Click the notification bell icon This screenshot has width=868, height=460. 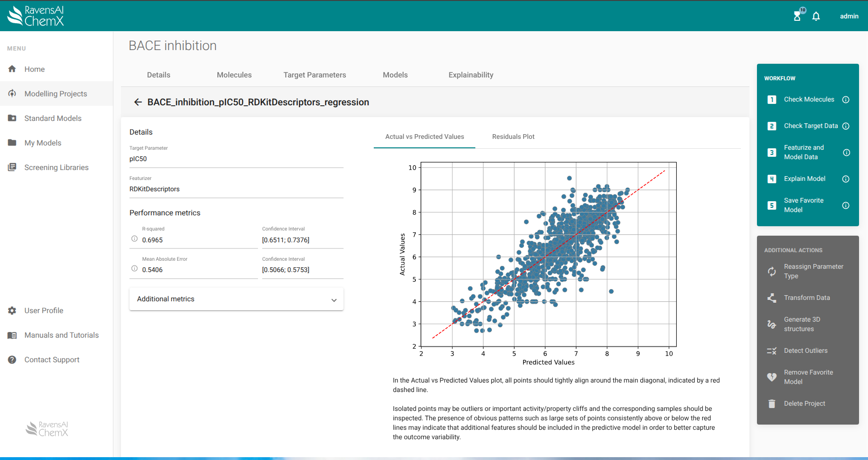816,17
